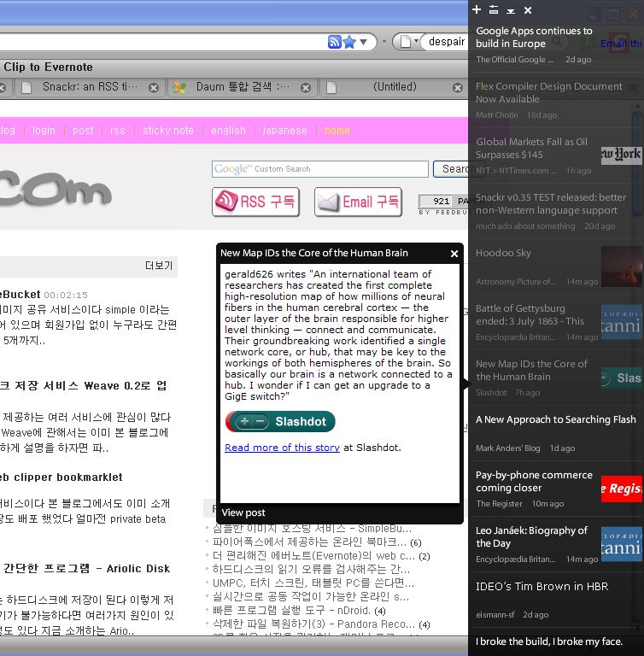Click The Register red logo thumbnail
644x656 pixels.
(x=622, y=489)
